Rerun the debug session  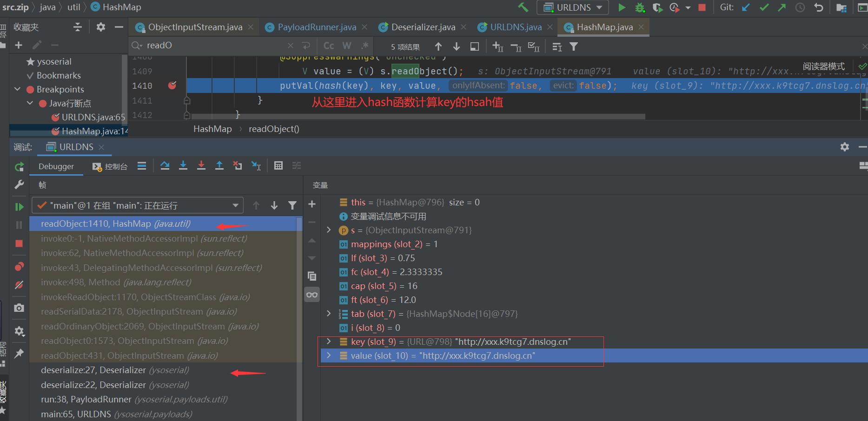(19, 167)
